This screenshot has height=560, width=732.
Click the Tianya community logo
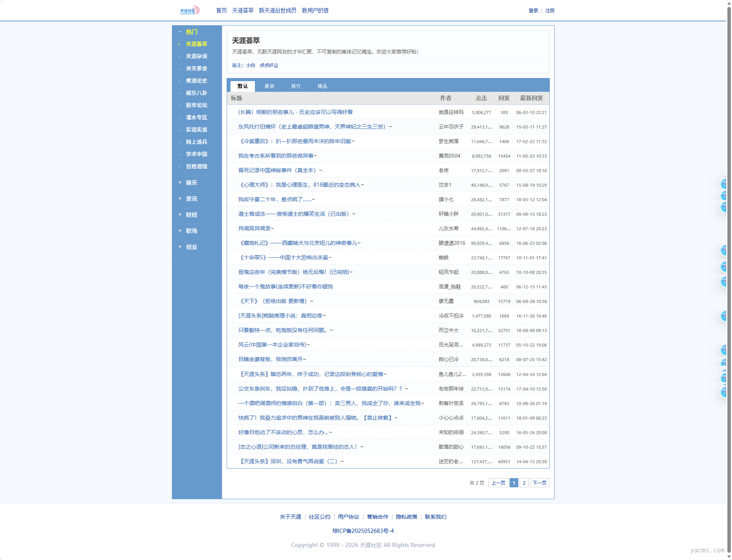pos(190,10)
